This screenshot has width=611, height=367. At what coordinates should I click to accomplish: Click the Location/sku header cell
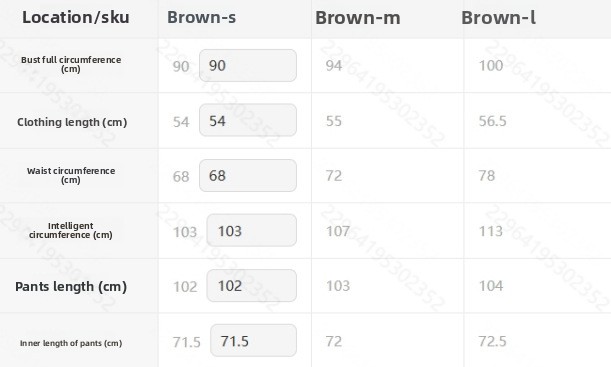click(76, 18)
